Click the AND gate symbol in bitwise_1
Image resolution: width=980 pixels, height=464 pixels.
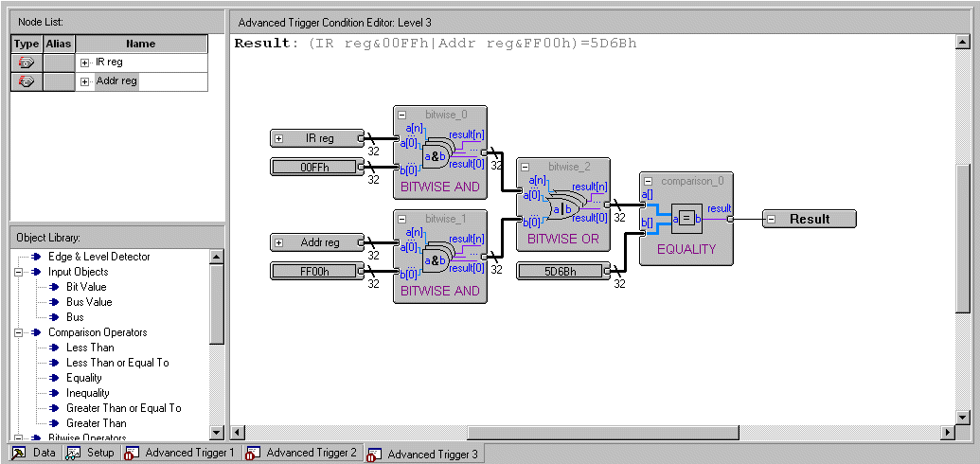[x=437, y=260]
